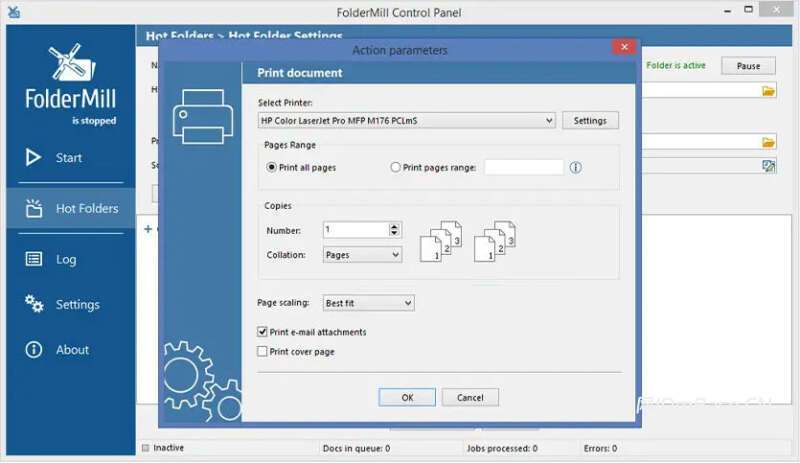Click the About info icon

point(34,350)
